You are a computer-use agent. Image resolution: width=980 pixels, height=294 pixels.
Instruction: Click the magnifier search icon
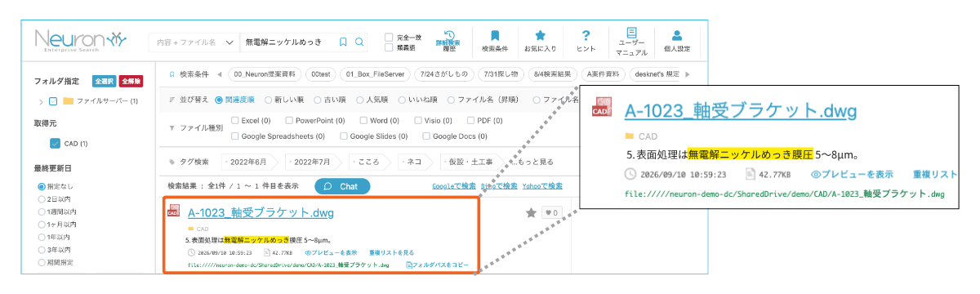pyautogui.click(x=359, y=42)
